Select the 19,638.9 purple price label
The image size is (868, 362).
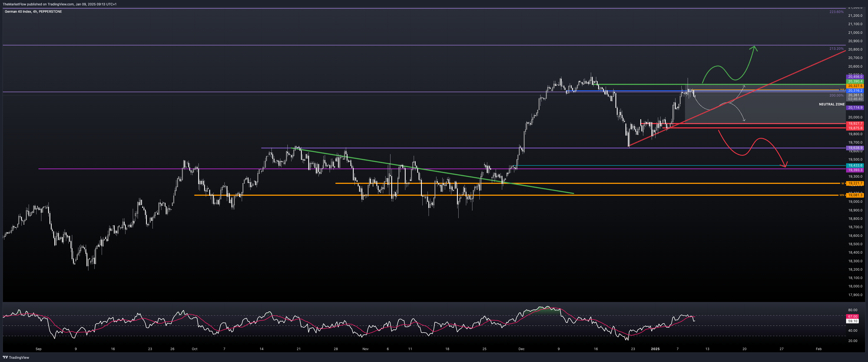(855, 148)
